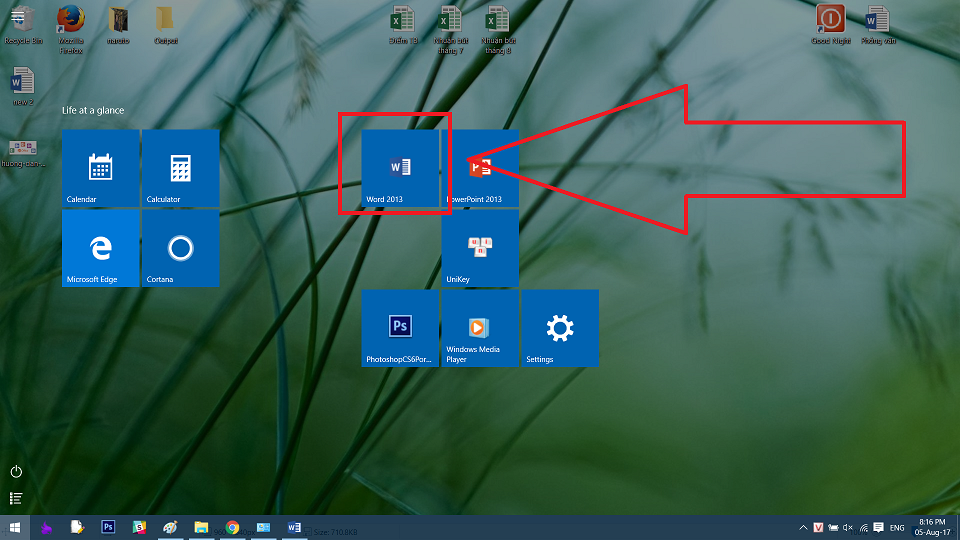Viewport: 960px width, 540px height.
Task: Open the Windows Media Player tile
Action: point(480,328)
